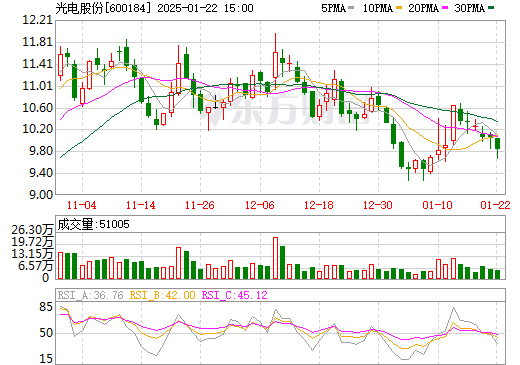Click the 13.15万 volume axis label
Viewport: 520px width, 365px height.
[x=32, y=254]
